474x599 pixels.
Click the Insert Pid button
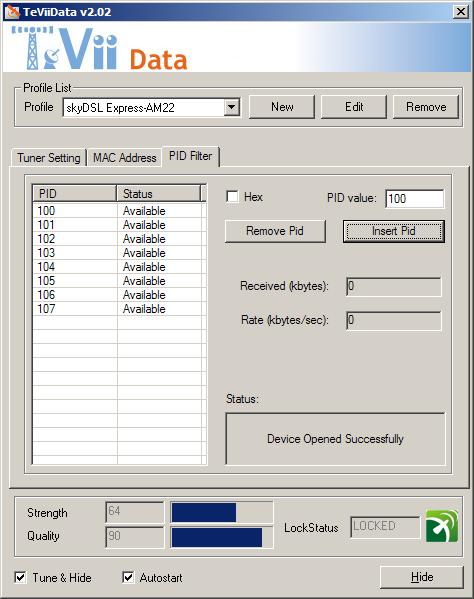click(393, 231)
